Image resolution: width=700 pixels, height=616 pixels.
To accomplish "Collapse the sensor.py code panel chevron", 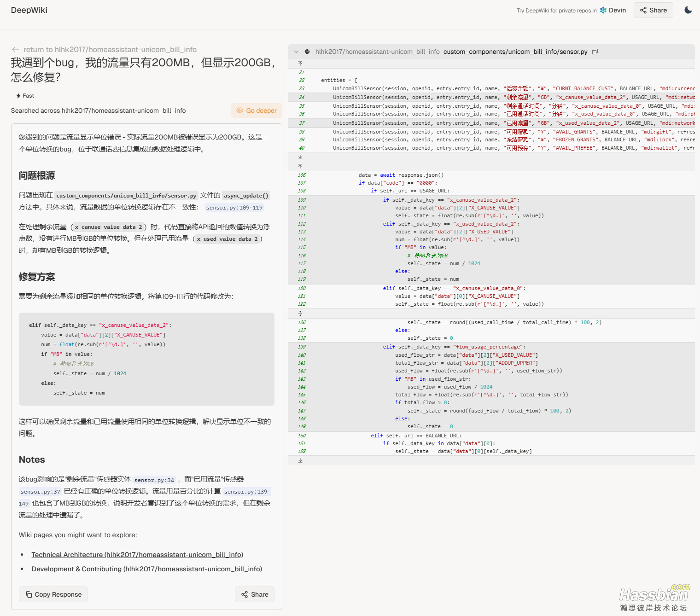I will 296,52.
